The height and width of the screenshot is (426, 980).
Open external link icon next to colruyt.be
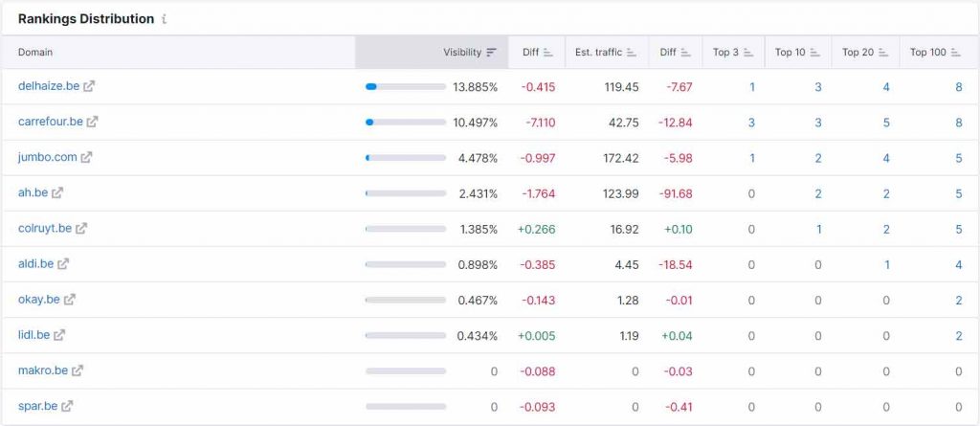tap(81, 229)
